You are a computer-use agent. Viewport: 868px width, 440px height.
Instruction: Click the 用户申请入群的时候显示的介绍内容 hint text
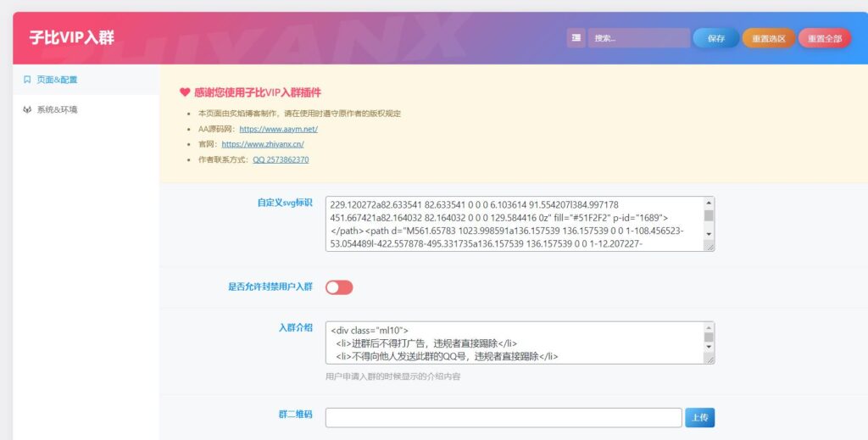pyautogui.click(x=392, y=376)
